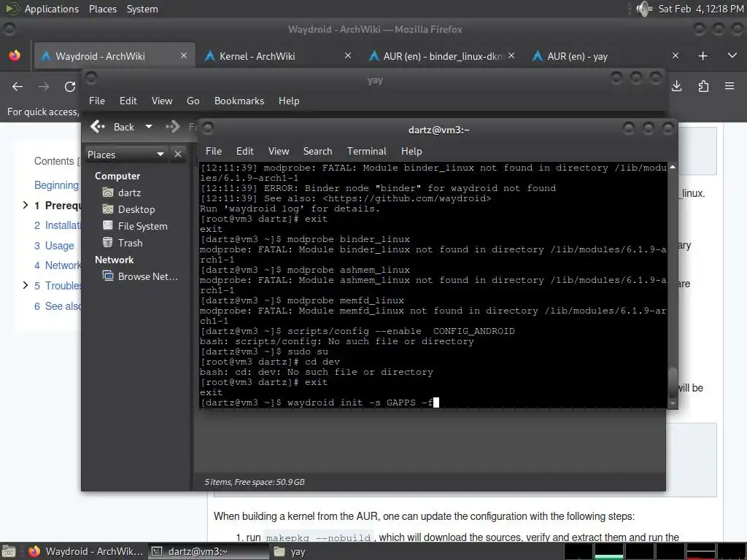The image size is (747, 560).
Task: Open Browse Network in sidebar
Action: point(141,276)
